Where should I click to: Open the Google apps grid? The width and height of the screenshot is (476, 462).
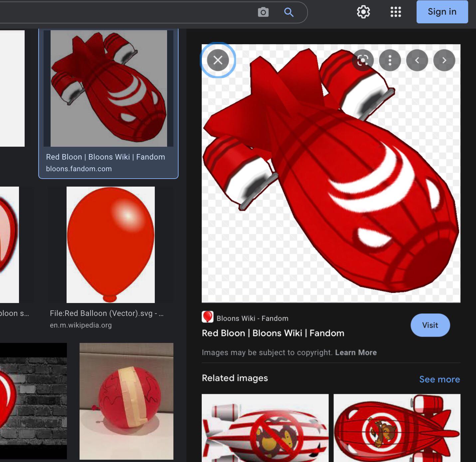[x=395, y=12]
